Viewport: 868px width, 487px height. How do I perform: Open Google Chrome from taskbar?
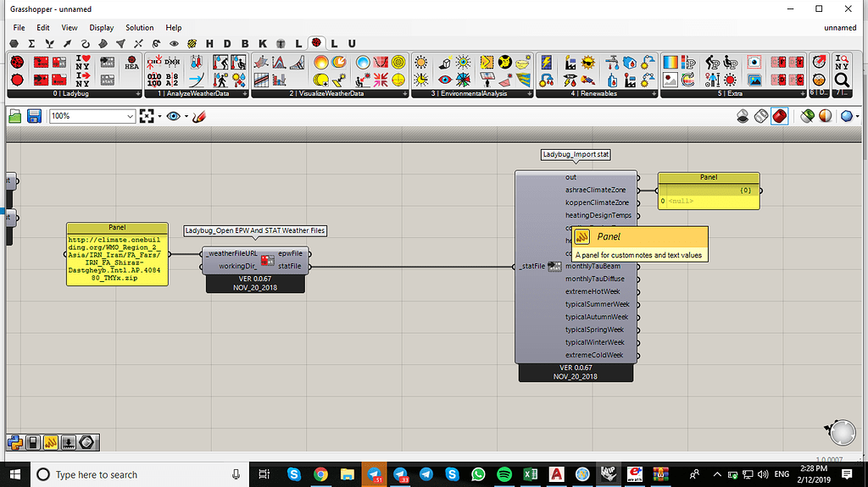[320, 474]
